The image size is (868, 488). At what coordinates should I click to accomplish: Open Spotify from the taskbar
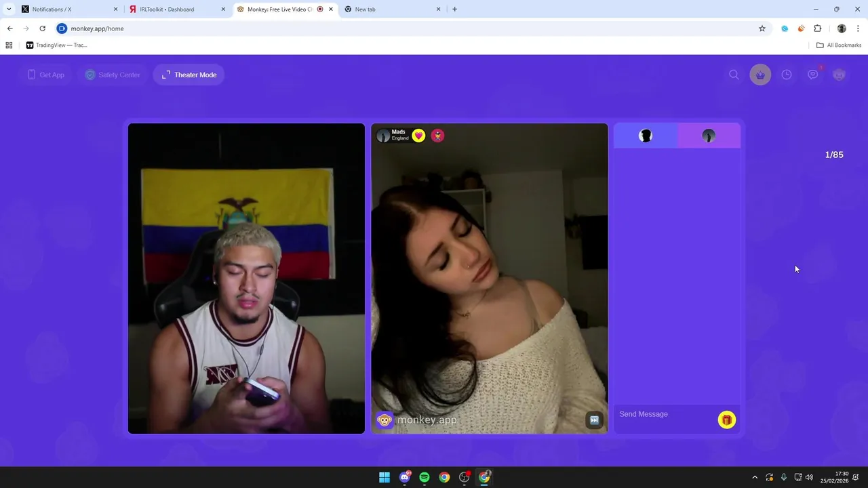click(425, 477)
